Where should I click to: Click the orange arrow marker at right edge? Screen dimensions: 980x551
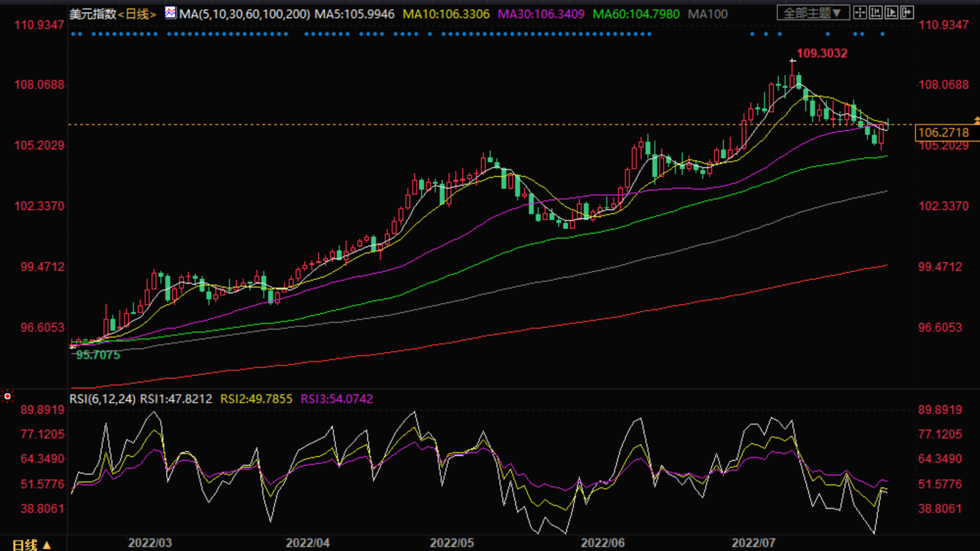pyautogui.click(x=976, y=121)
